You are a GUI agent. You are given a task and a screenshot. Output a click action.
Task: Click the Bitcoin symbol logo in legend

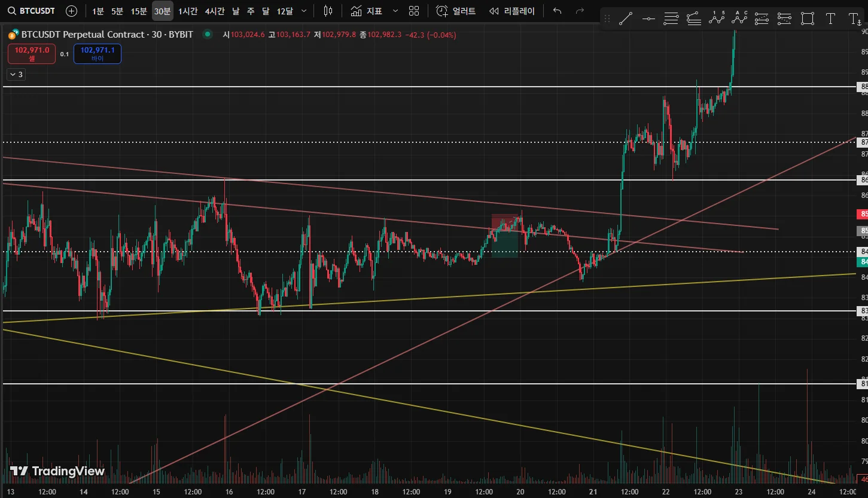[13, 35]
